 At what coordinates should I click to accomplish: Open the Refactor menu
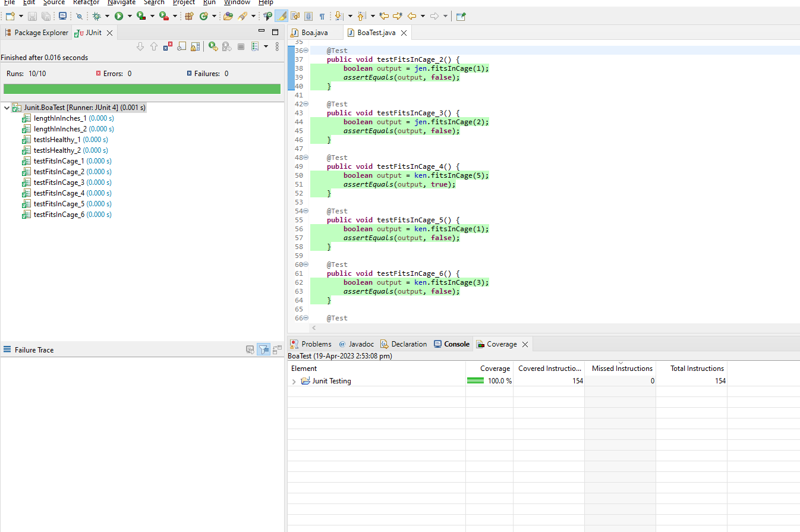pos(86,2)
